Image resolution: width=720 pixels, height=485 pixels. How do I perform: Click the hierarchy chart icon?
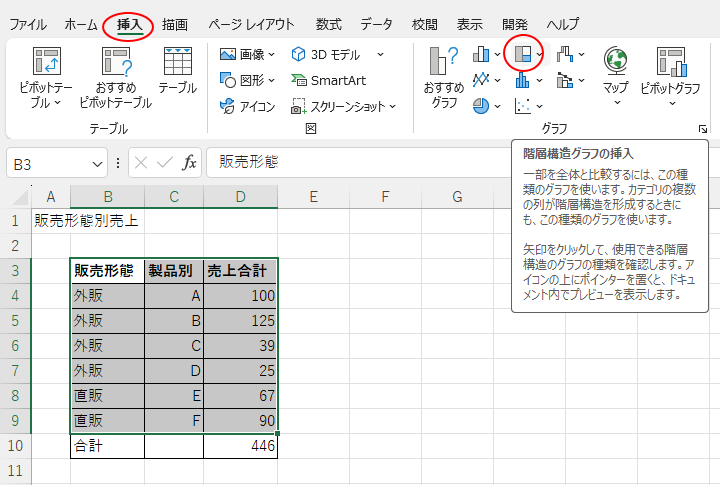pyautogui.click(x=522, y=54)
